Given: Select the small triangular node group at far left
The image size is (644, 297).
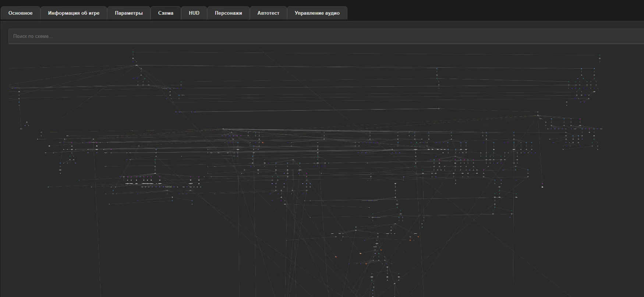Looking at the screenshot, I should [x=26, y=123].
